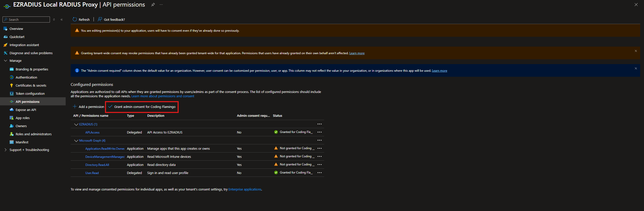The width and height of the screenshot is (644, 211).
Task: Open ellipsis menu for Microsoft Graph group row
Action: pyautogui.click(x=320, y=140)
